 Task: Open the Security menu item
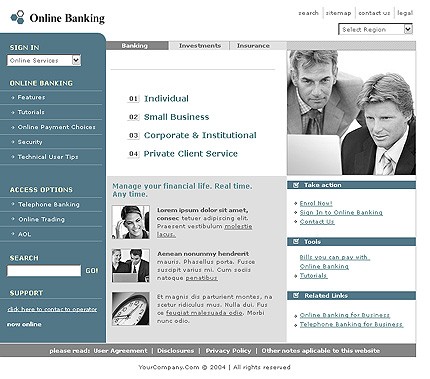tap(30, 142)
